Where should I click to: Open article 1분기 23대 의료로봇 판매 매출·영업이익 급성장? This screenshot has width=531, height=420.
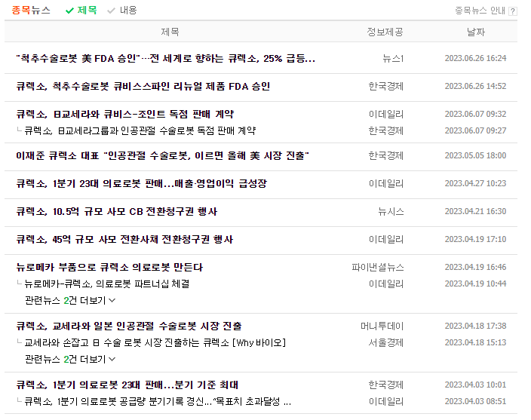(x=142, y=183)
